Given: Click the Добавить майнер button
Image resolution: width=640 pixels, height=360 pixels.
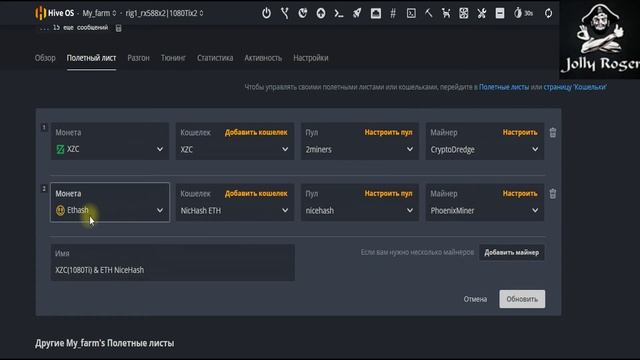Looking at the screenshot, I should coord(511,253).
